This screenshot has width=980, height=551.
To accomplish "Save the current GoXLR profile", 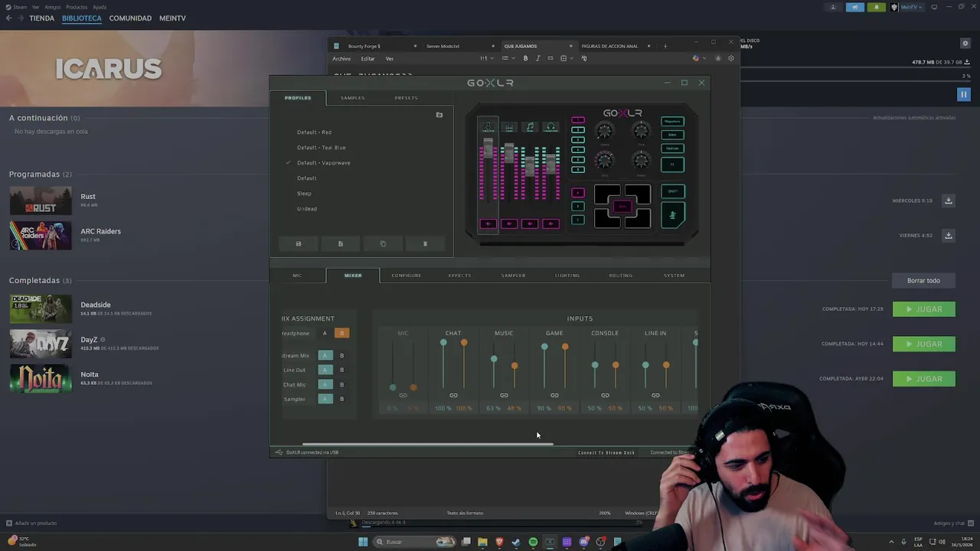I will click(x=299, y=243).
